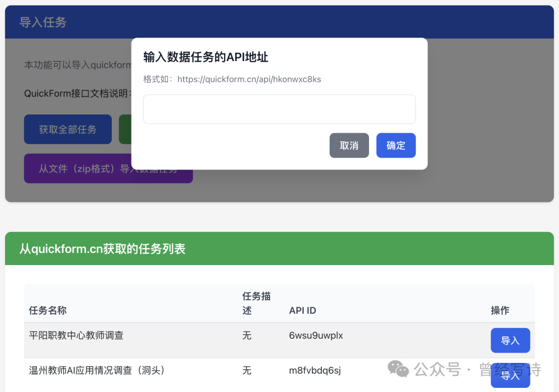The width and height of the screenshot is (559, 392).
Task: Click the 无 description in 温州教师AI应用情况调查 row
Action: [247, 371]
